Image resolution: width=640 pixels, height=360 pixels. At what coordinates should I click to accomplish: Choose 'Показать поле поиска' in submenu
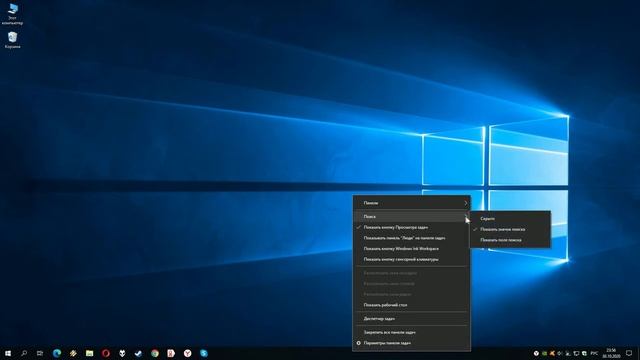[510, 240]
